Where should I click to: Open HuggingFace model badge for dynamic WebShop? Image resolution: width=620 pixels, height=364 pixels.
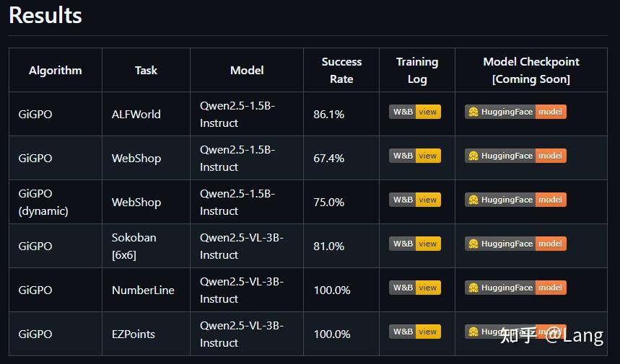tap(515, 200)
